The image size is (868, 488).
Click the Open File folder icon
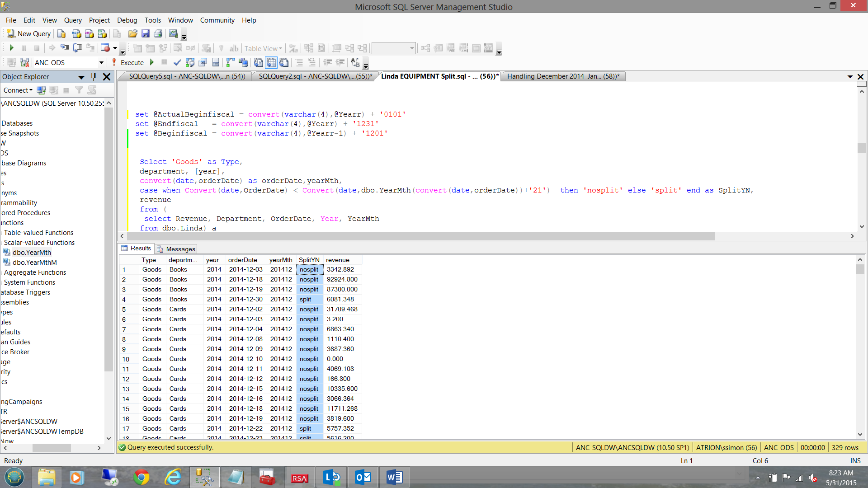tap(132, 34)
